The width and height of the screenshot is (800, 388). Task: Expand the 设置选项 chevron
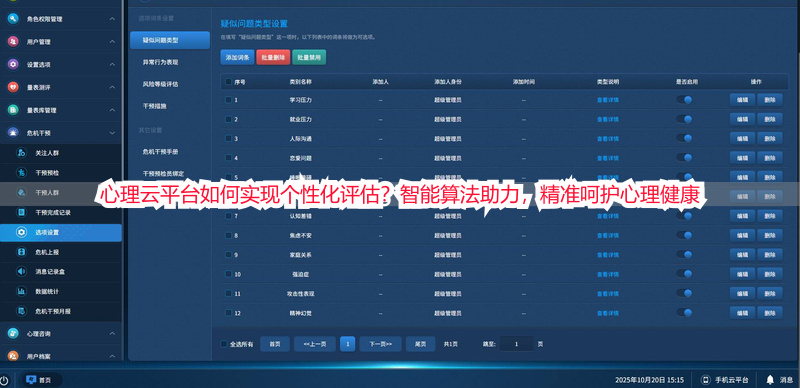(x=112, y=65)
